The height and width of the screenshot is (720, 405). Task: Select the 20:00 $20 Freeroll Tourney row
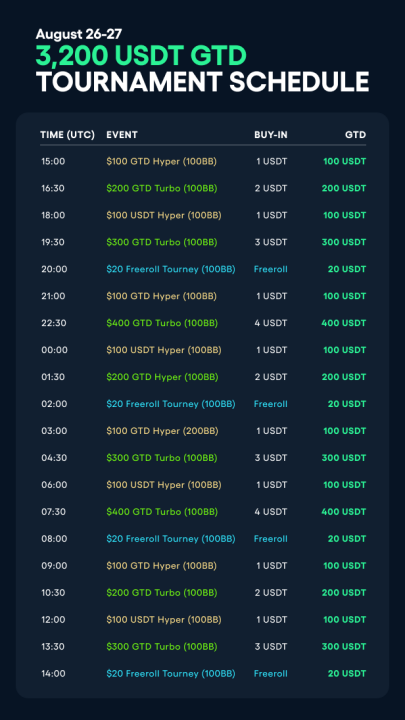pyautogui.click(x=203, y=270)
